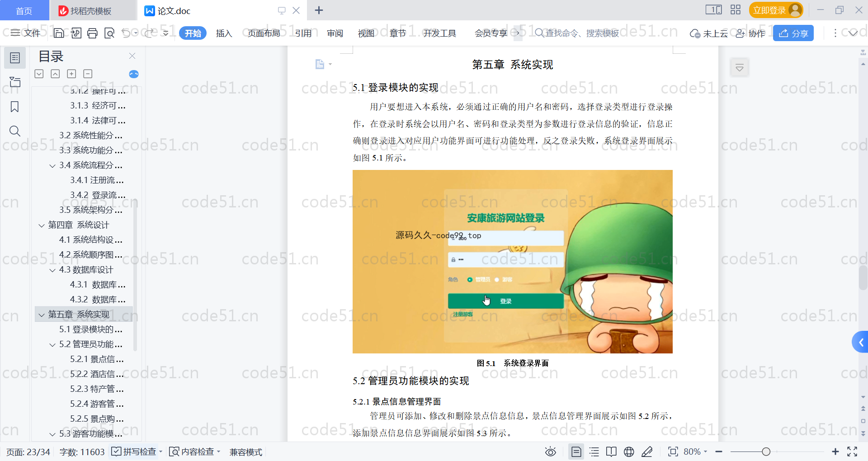Switch to the 开发工具 ribbon tab
The width and height of the screenshot is (868, 461).
point(439,33)
